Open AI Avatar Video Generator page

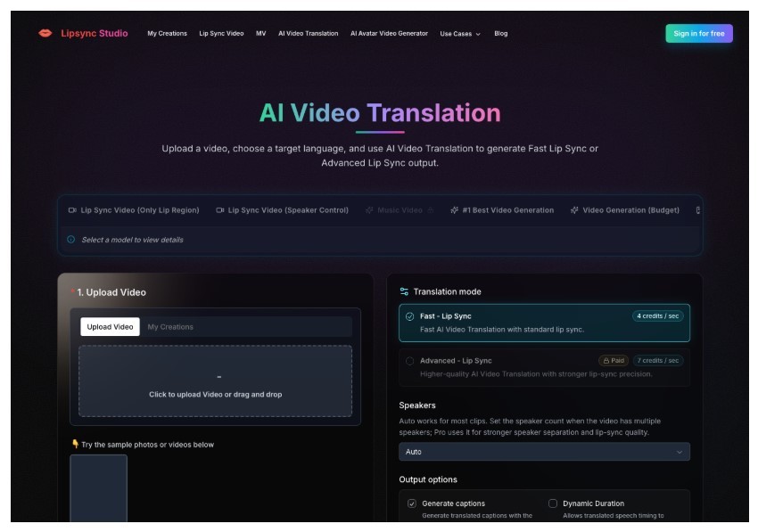click(x=389, y=33)
